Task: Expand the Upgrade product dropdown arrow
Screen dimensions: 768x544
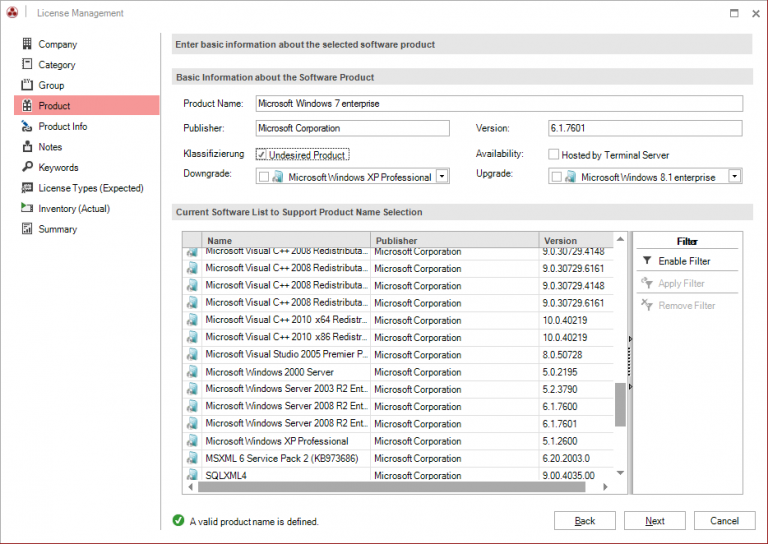Action: pos(734,177)
